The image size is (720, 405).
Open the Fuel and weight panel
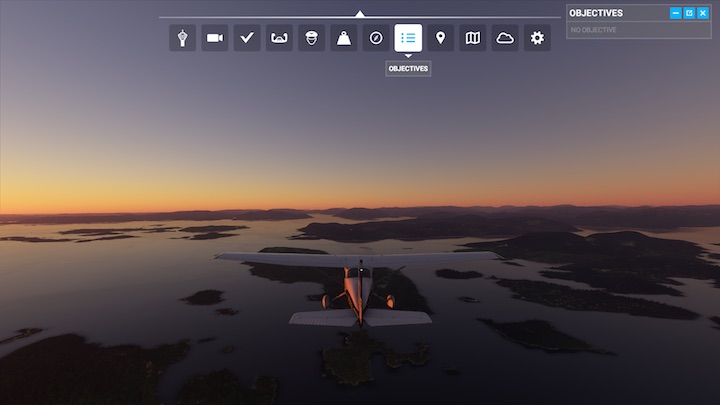pos(344,38)
